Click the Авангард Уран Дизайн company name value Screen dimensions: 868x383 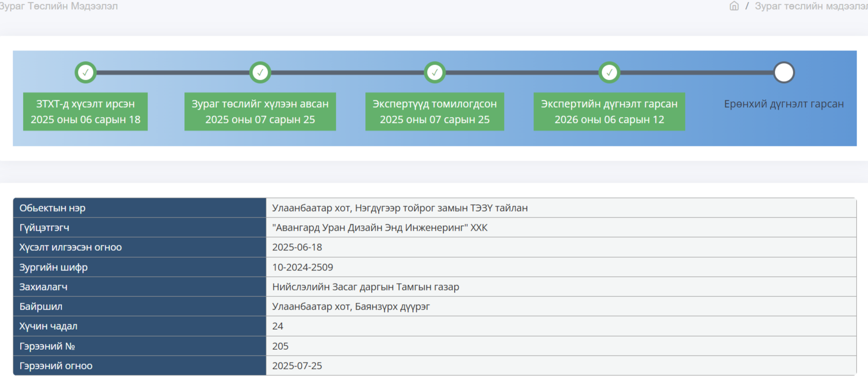[380, 228]
